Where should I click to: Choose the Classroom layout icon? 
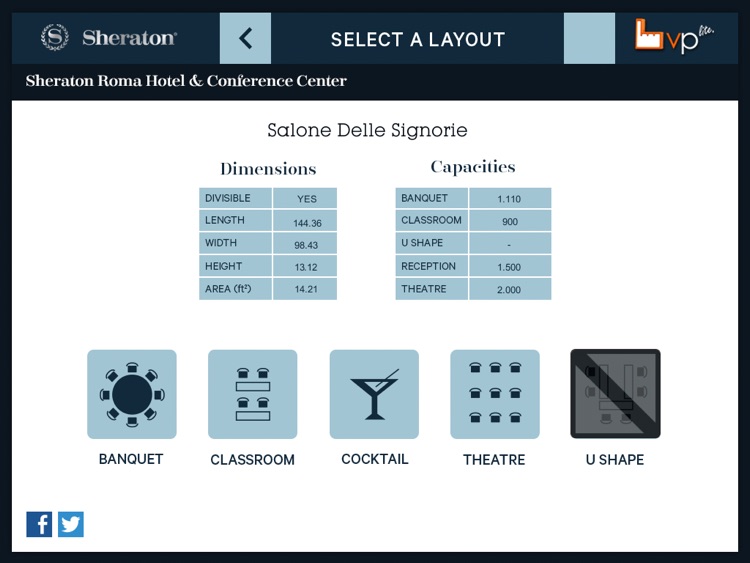(x=253, y=394)
